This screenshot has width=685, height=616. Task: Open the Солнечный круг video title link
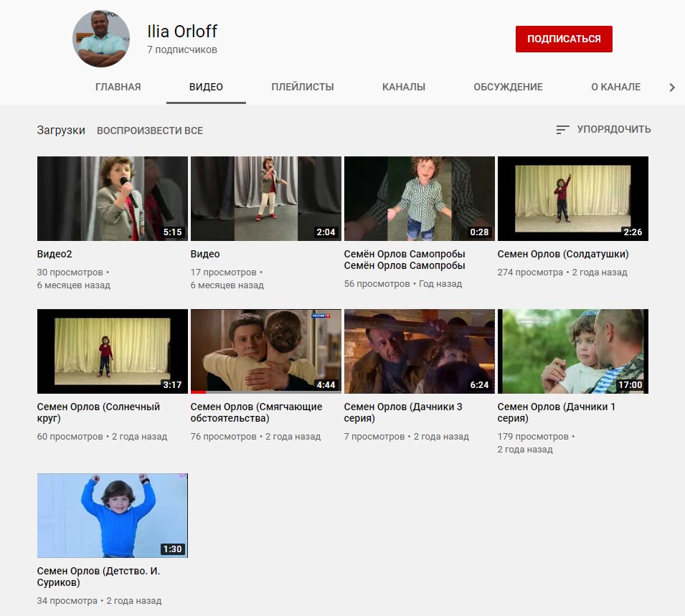[x=98, y=412]
